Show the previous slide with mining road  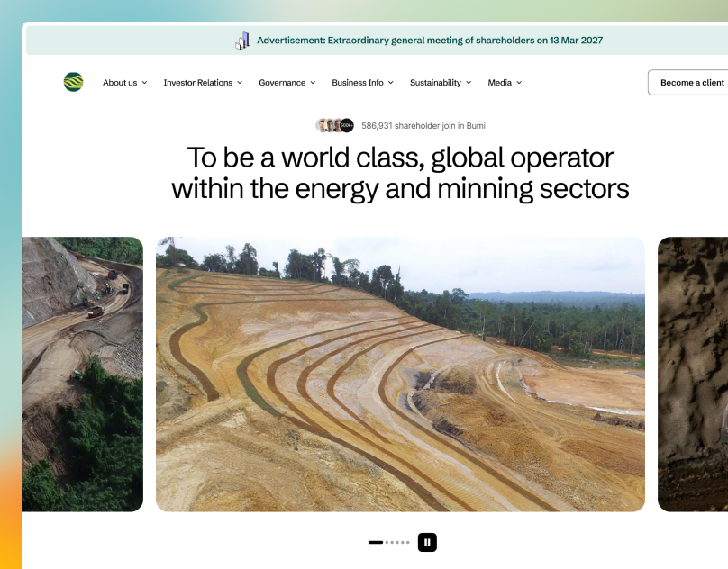coord(82,375)
